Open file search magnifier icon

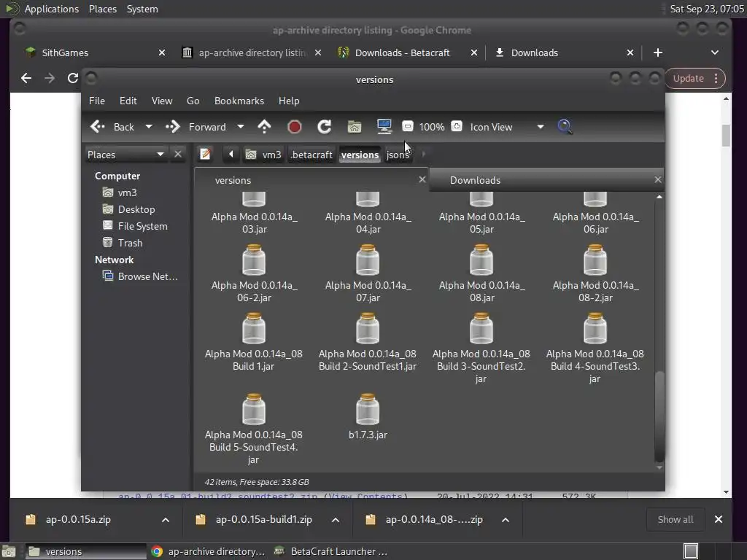565,127
